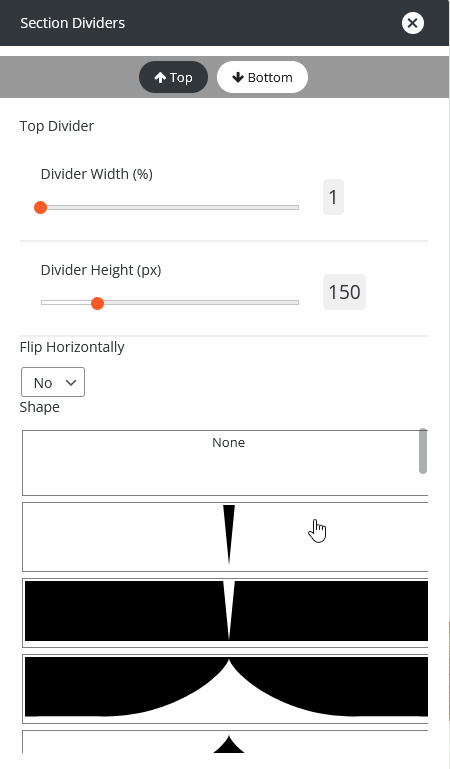Click the Divider Height slider handle
Image resolution: width=450 pixels, height=769 pixels.
click(x=98, y=304)
